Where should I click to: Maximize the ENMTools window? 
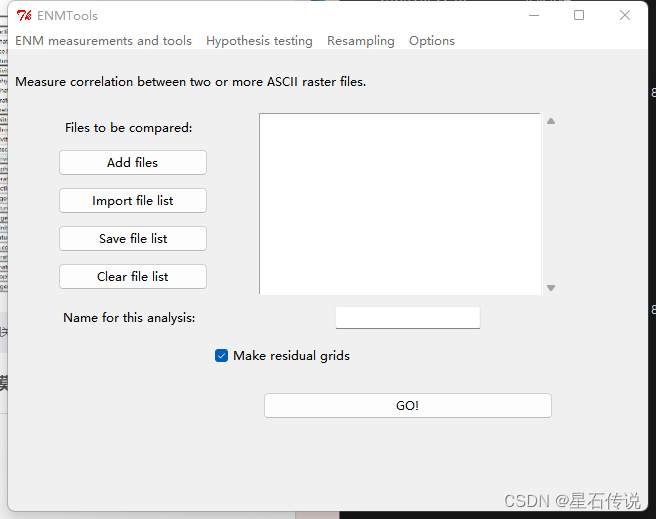click(x=579, y=15)
